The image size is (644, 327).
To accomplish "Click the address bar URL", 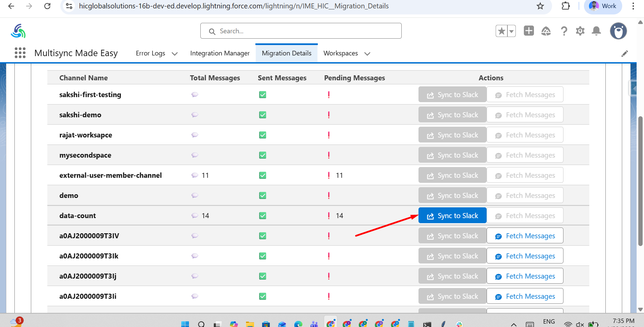I will (x=234, y=6).
